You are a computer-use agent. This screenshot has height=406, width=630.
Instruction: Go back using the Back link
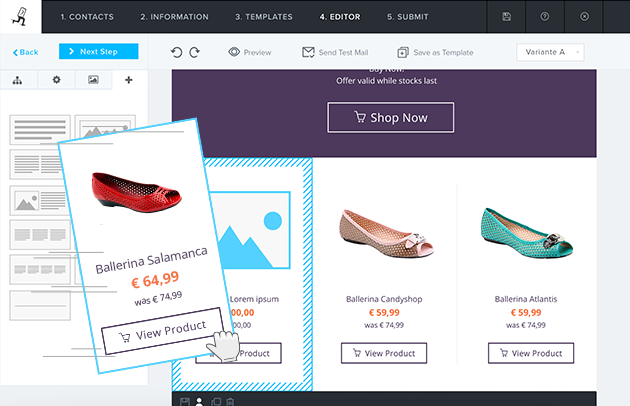26,52
